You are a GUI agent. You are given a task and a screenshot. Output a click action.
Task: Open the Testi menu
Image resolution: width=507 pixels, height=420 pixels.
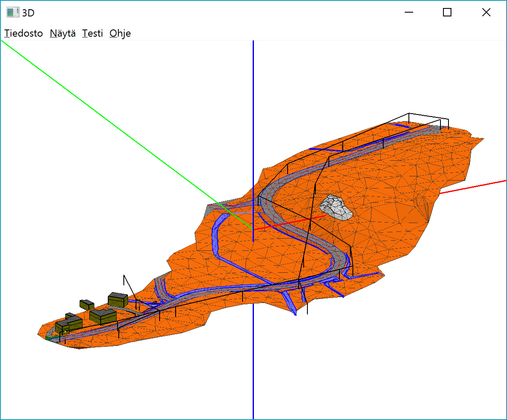[93, 34]
